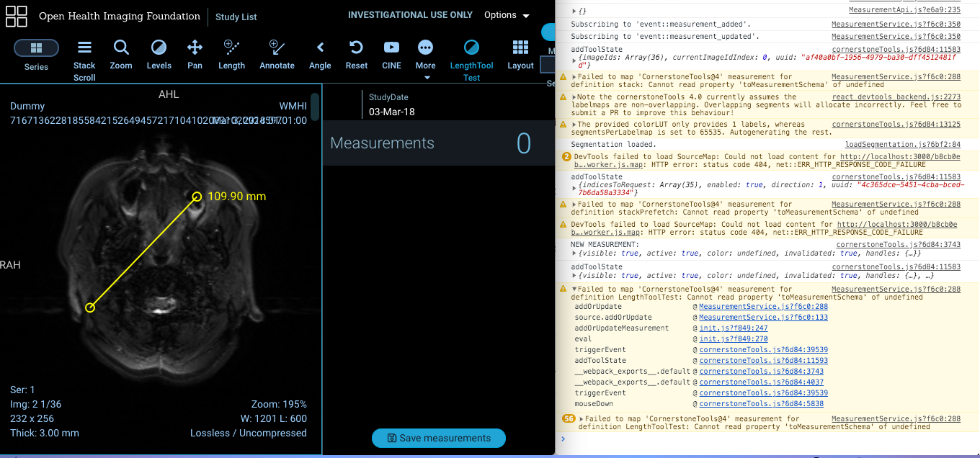Select the Angle tool

pos(320,55)
